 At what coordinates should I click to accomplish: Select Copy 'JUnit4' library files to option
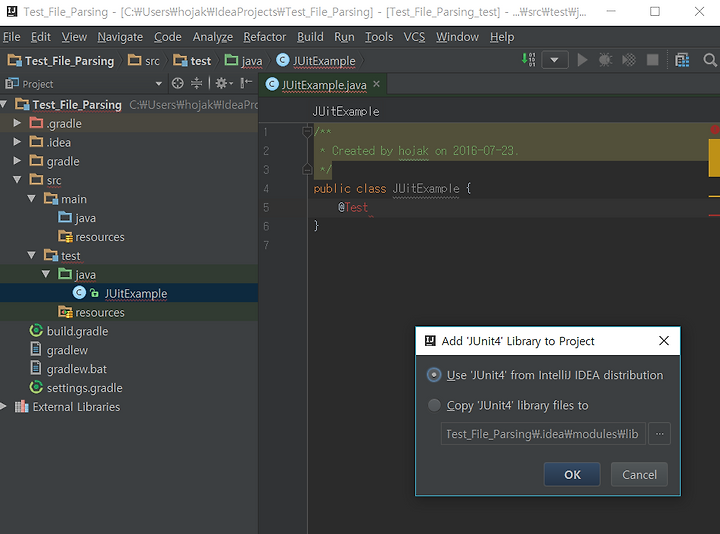[x=508, y=405]
